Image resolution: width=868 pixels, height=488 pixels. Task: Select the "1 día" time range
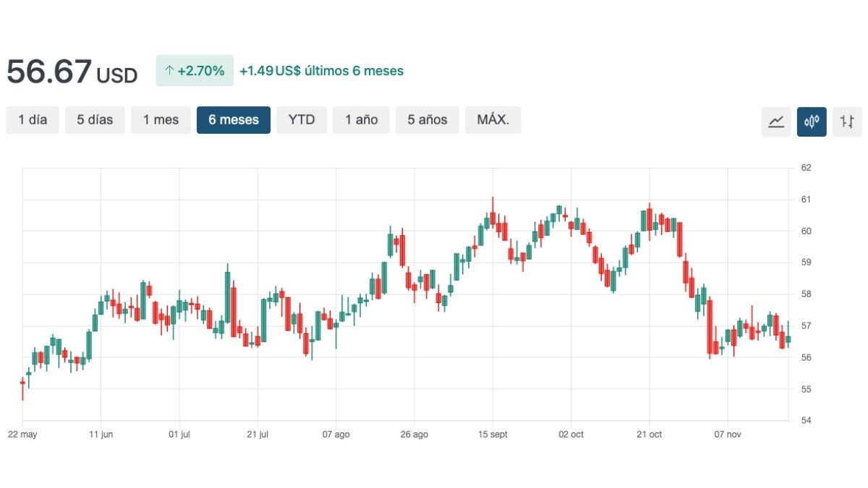(32, 120)
